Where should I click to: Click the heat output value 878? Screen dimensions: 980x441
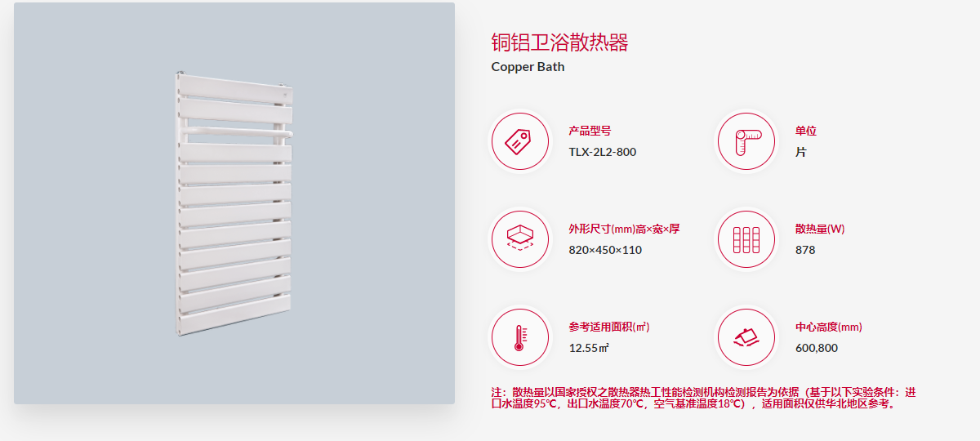805,250
